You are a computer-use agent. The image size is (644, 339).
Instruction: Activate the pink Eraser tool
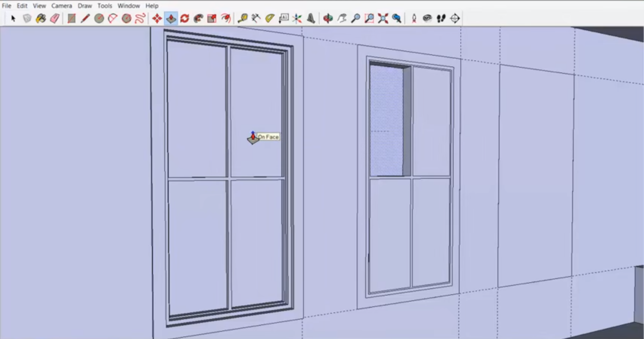pyautogui.click(x=55, y=18)
